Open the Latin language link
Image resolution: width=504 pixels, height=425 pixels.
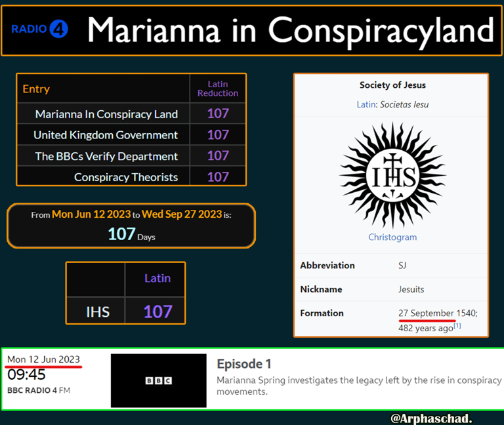click(x=366, y=104)
